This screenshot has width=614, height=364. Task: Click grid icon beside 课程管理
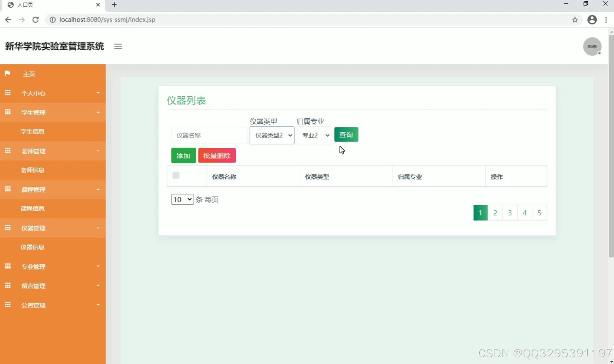coord(8,189)
